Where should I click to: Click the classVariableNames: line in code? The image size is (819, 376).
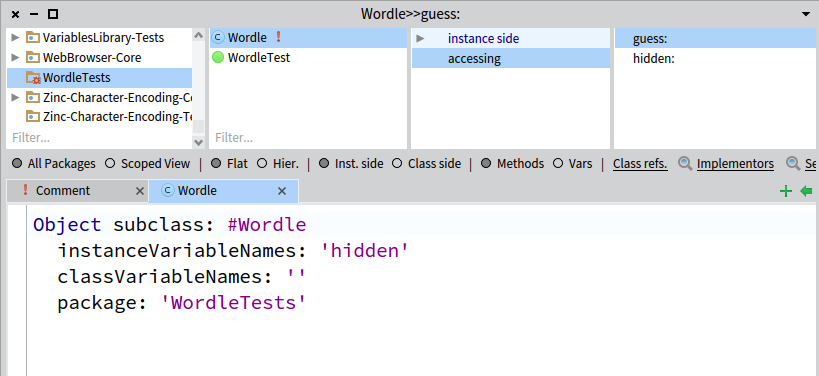[x=181, y=277]
